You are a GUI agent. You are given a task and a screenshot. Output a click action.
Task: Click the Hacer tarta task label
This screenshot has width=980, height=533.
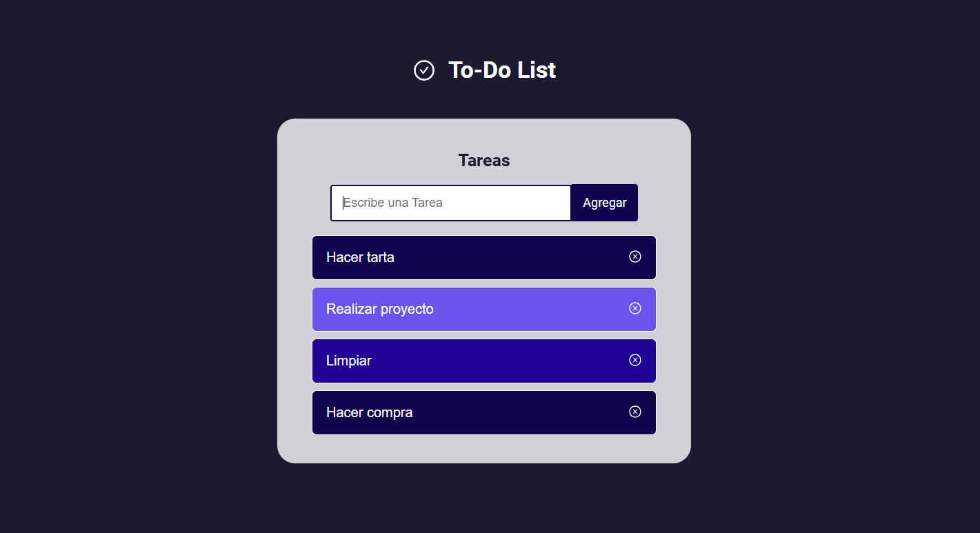(360, 257)
